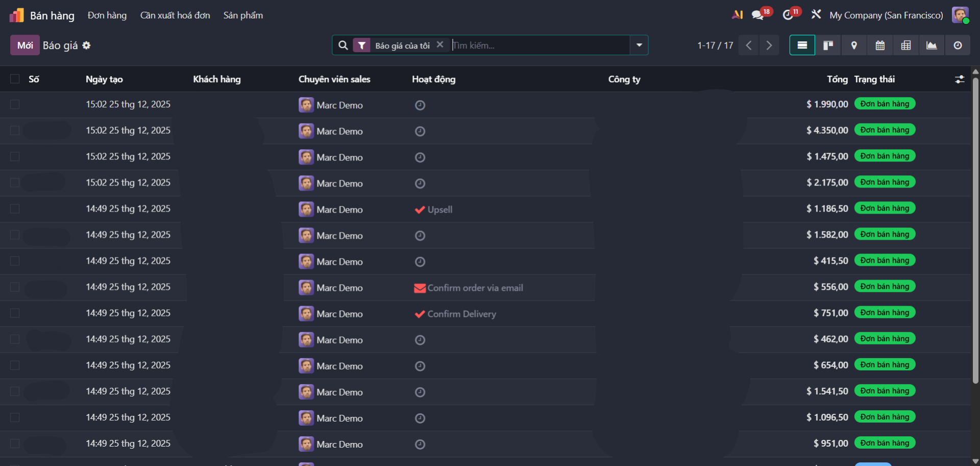Show the graph view
The height and width of the screenshot is (466, 980).
point(932,45)
